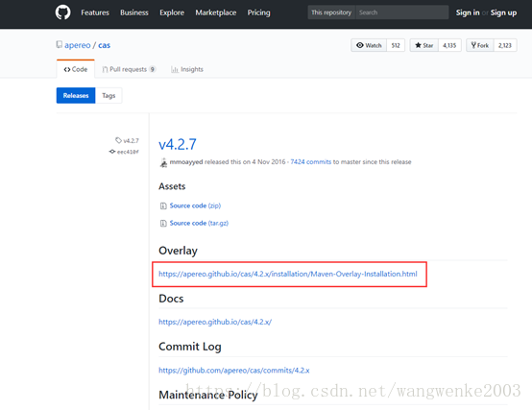View the 4,135 stargazers count
The height and width of the screenshot is (410, 532).
449,45
